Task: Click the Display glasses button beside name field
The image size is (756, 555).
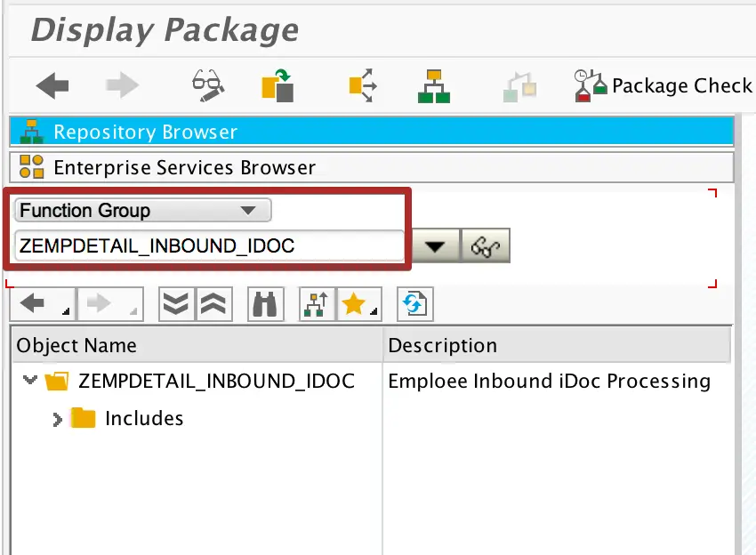Action: click(486, 246)
